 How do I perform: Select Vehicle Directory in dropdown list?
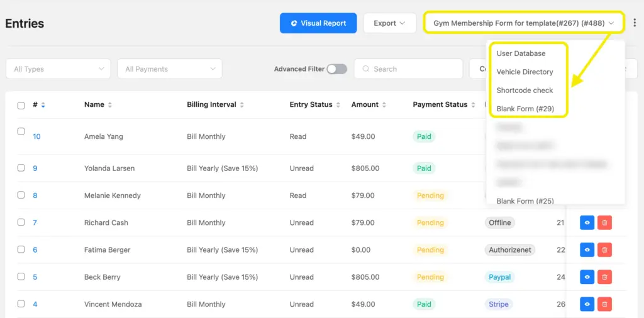(525, 72)
